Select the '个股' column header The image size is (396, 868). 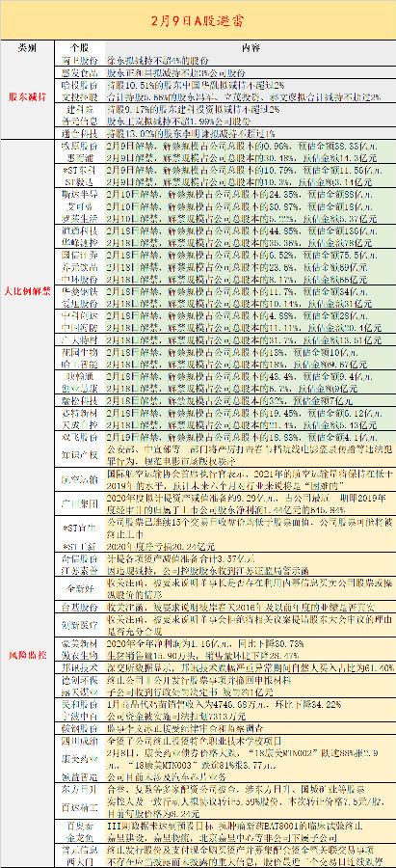pyautogui.click(x=79, y=47)
